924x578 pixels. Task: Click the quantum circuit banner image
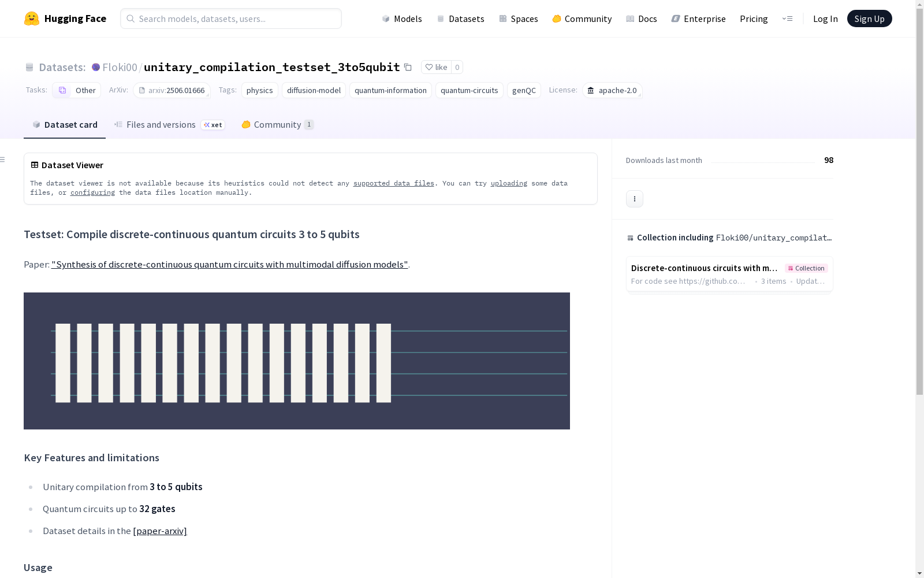pos(297,361)
